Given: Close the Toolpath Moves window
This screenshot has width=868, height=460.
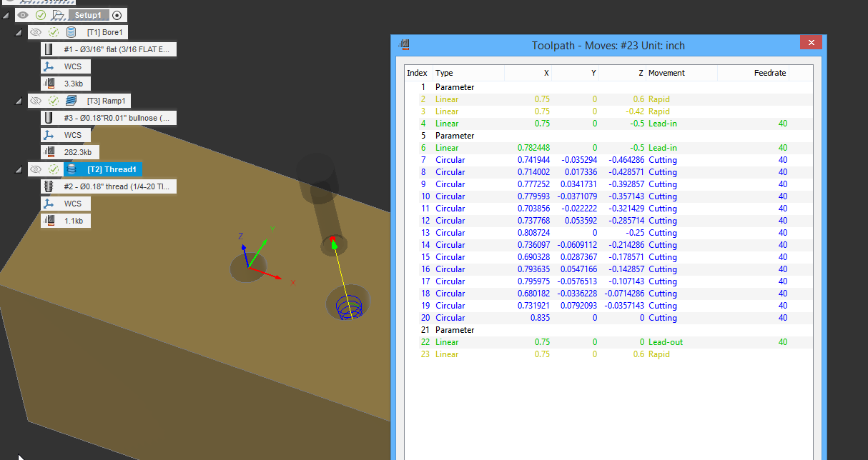Looking at the screenshot, I should tap(811, 42).
